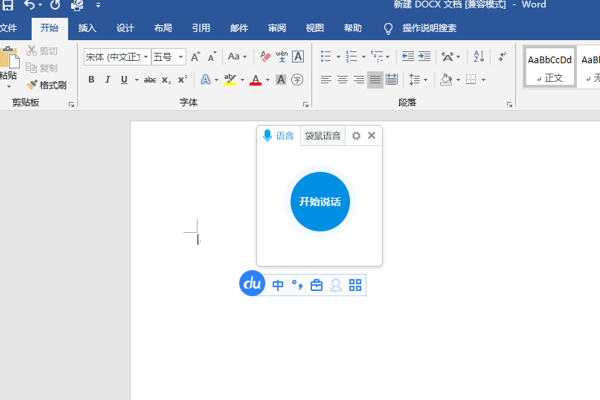The image size is (600, 400).
Task: Open the Customize Quick Access Toolbar dropdown
Action: (x=98, y=5)
